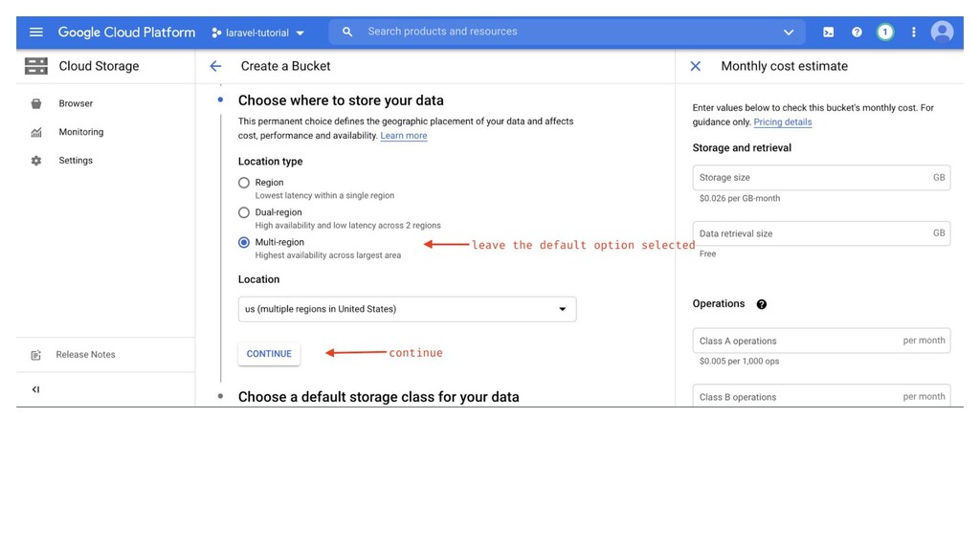
Task: Open the notifications badge showing 1
Action: point(885,32)
